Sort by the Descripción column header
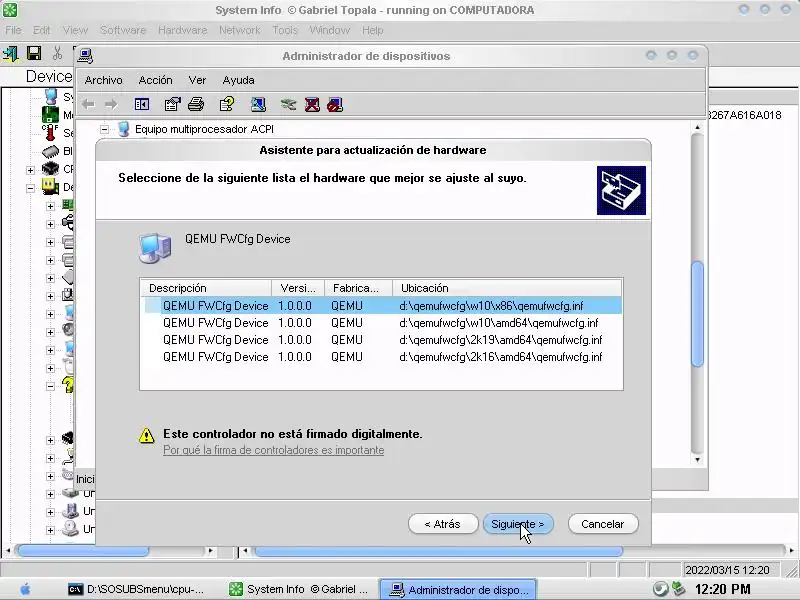Image resolution: width=800 pixels, height=600 pixels. click(206, 288)
